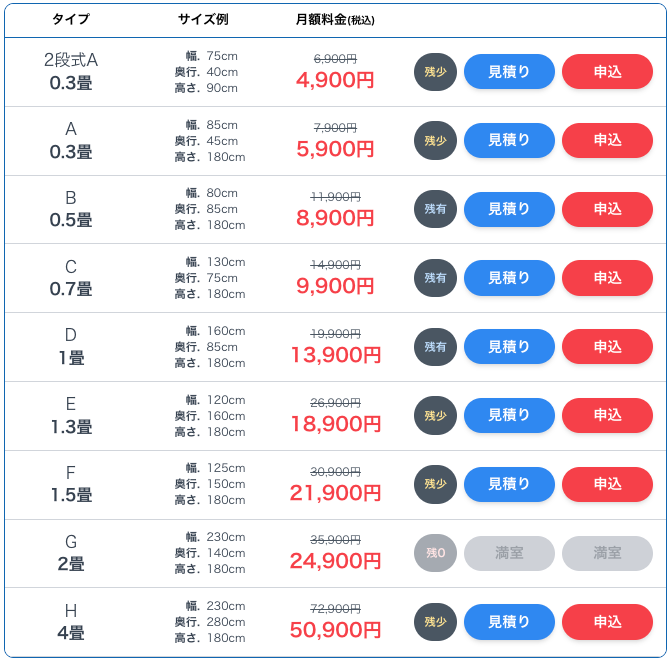The image size is (672, 663).
Task: Click 残0 badge for type G
Action: 435,553
